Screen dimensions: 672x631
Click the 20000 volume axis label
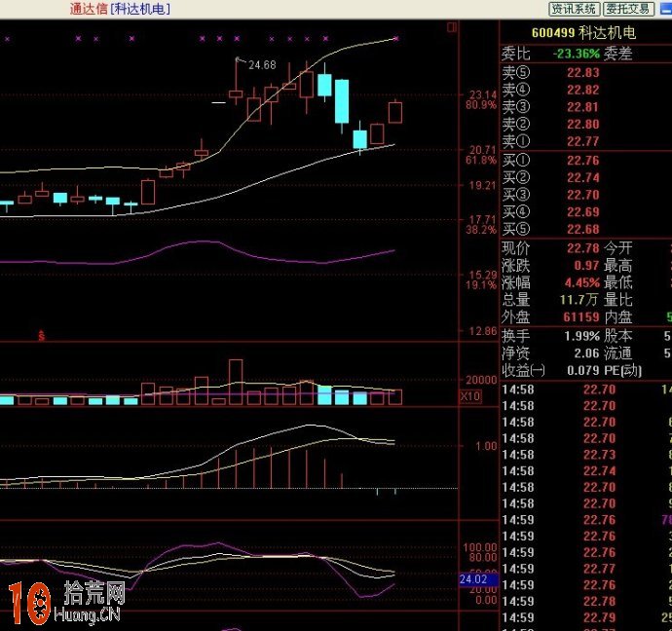point(481,380)
